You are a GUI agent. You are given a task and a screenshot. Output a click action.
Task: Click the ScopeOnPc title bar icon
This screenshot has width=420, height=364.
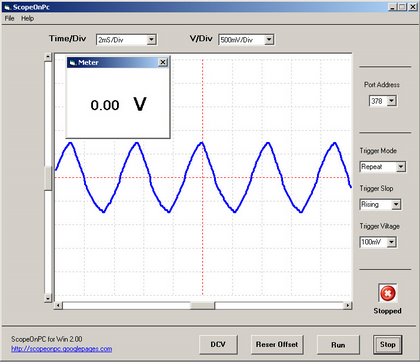tap(7, 7)
